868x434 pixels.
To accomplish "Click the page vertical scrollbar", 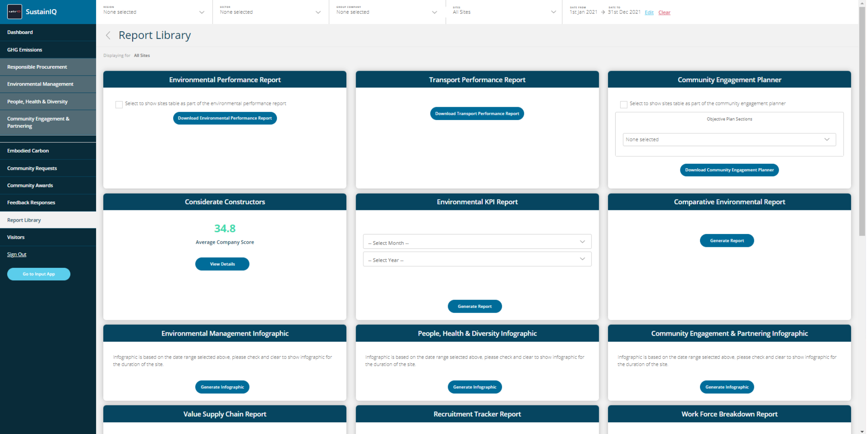I will pyautogui.click(x=862, y=120).
